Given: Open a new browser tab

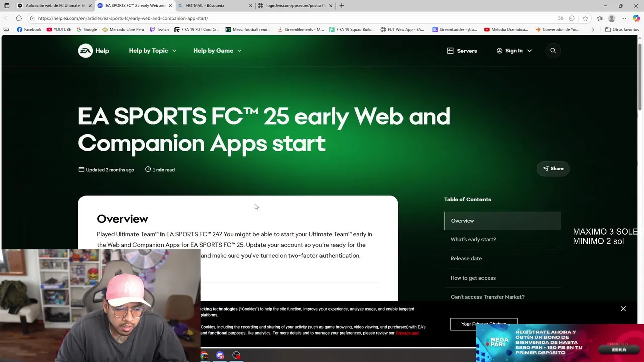Looking at the screenshot, I should [342, 6].
